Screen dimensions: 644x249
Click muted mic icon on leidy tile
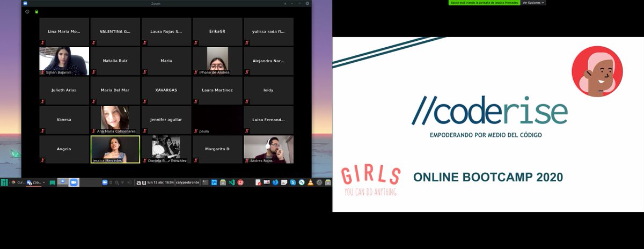point(247,101)
